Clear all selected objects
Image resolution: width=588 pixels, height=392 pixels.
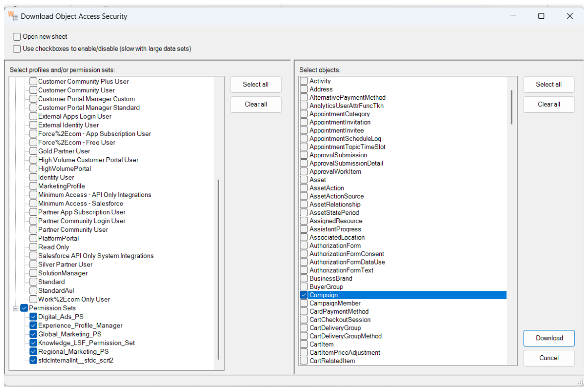click(549, 104)
